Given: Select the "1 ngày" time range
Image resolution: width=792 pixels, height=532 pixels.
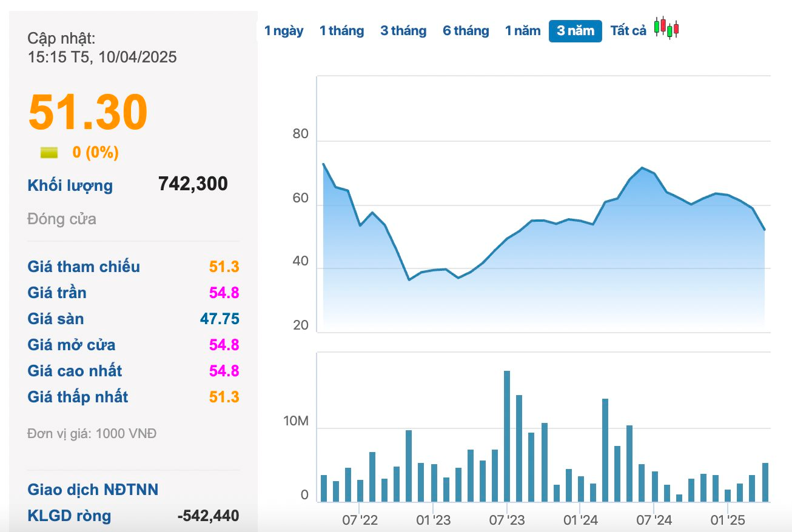Looking at the screenshot, I should click(284, 31).
